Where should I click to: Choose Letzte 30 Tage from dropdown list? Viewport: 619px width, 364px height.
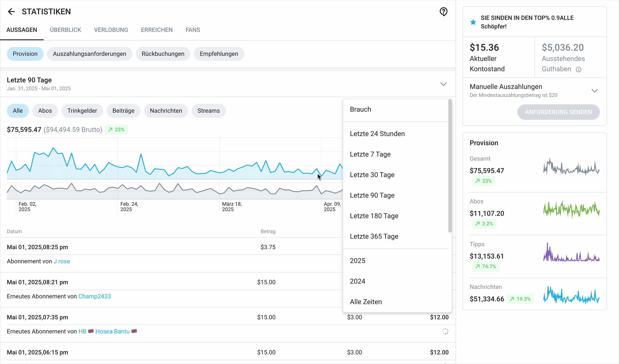point(372,175)
